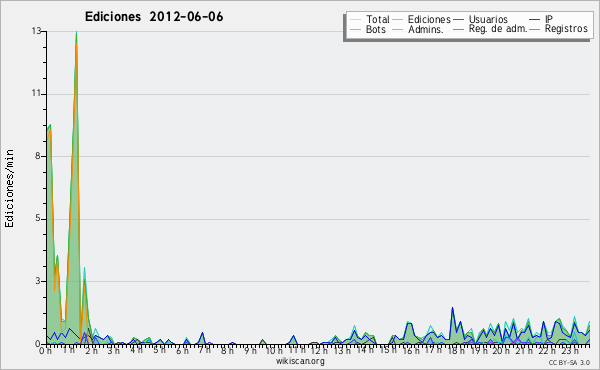The width and height of the screenshot is (600, 370).
Task: Click the y-axis value 13
Action: click(x=36, y=31)
